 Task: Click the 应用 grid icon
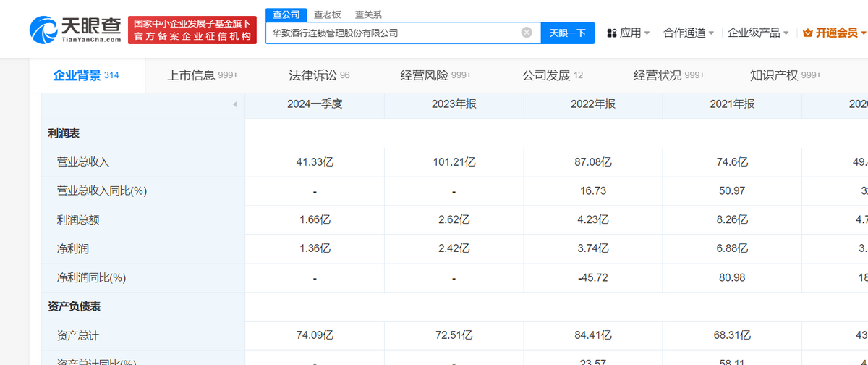coord(611,33)
